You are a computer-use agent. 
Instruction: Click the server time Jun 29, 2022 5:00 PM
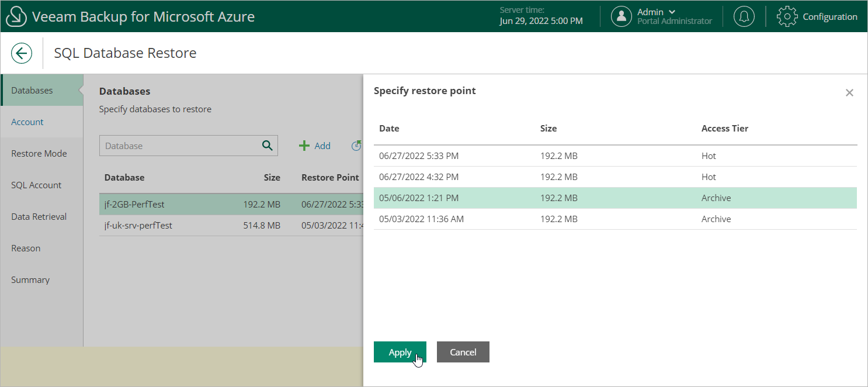pos(541,21)
